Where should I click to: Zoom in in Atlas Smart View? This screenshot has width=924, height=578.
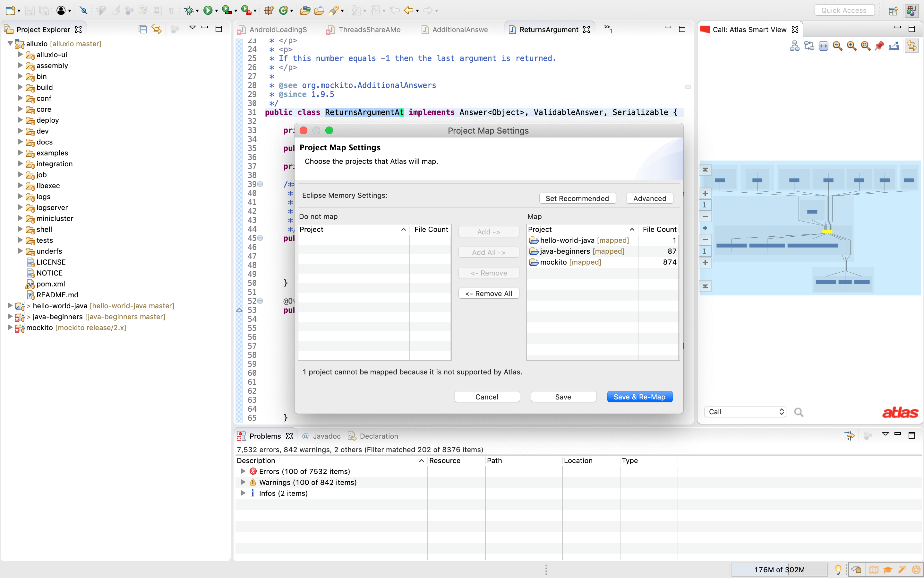tap(851, 46)
